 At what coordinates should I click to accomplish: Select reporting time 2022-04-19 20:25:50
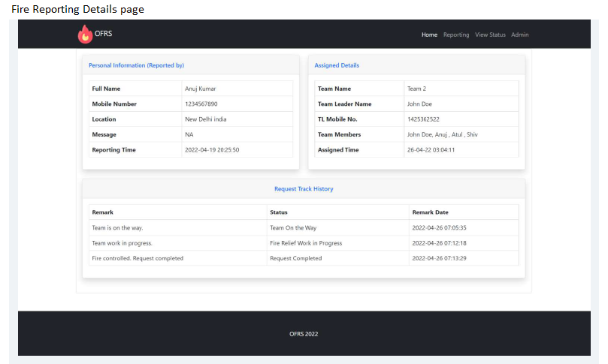click(212, 150)
